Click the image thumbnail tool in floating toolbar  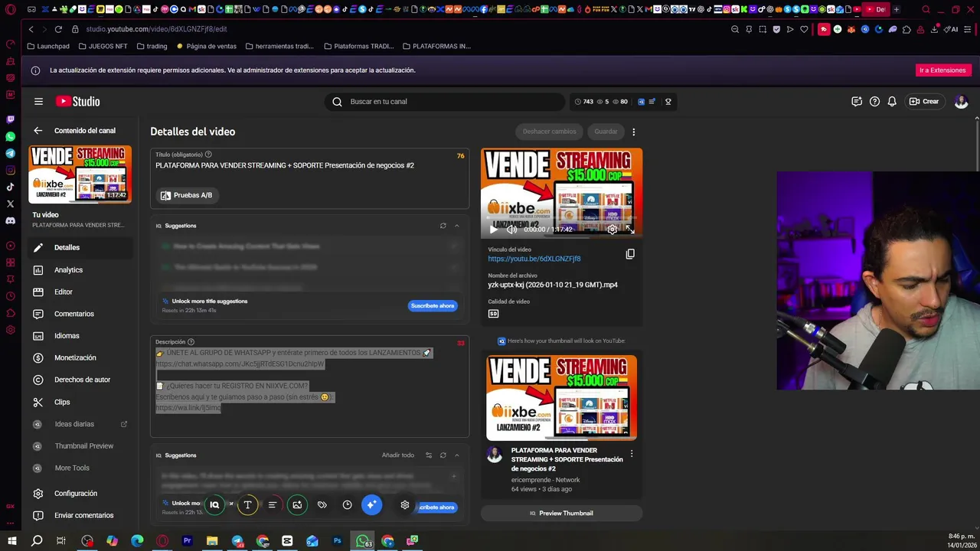point(297,505)
